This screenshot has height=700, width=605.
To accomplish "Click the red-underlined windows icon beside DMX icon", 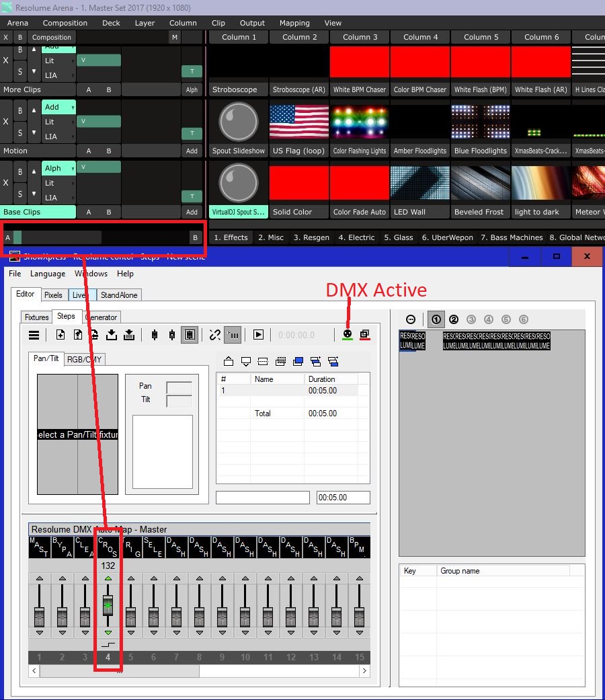I will coord(365,334).
